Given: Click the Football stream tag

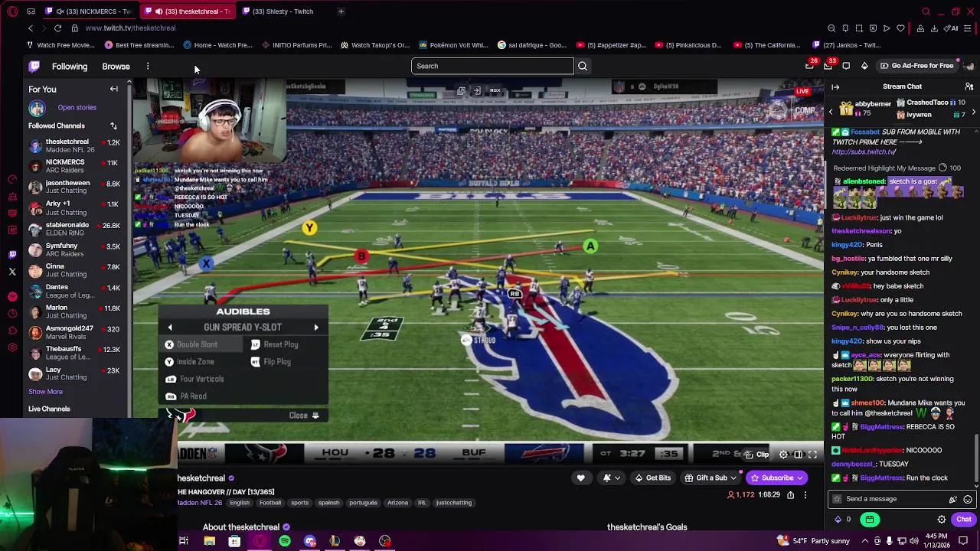Looking at the screenshot, I should point(270,503).
